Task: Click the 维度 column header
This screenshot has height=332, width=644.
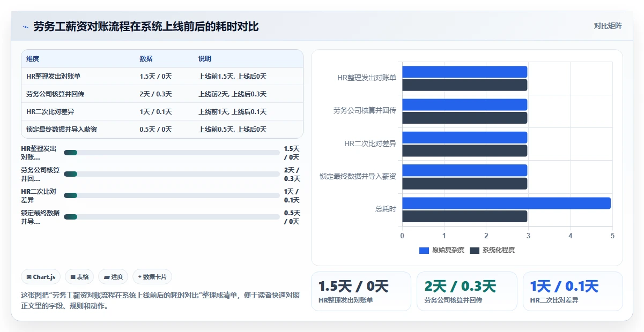Action: (x=33, y=59)
